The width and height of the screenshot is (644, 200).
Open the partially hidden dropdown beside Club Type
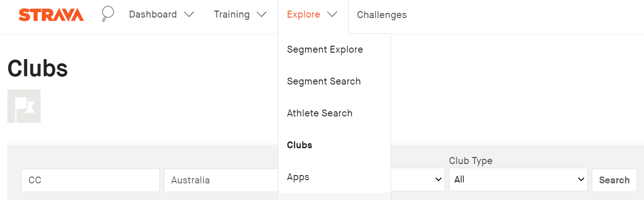pyautogui.click(x=418, y=180)
